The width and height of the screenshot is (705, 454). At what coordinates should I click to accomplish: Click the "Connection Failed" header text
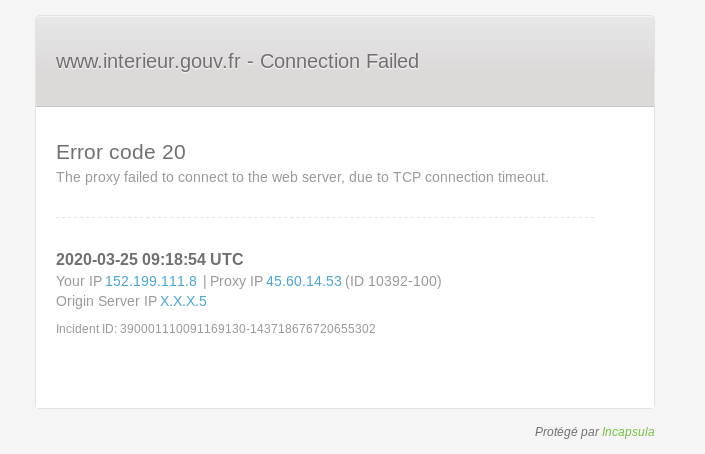339,61
